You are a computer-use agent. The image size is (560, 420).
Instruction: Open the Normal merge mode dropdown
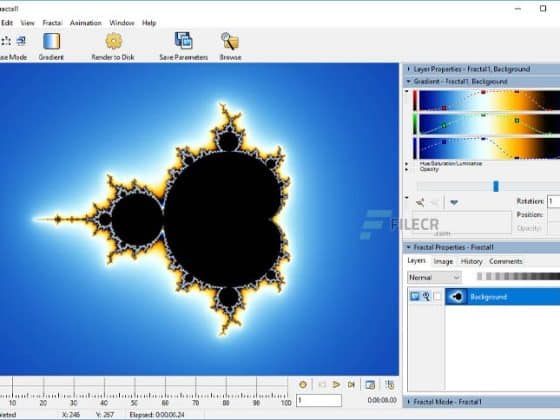434,277
